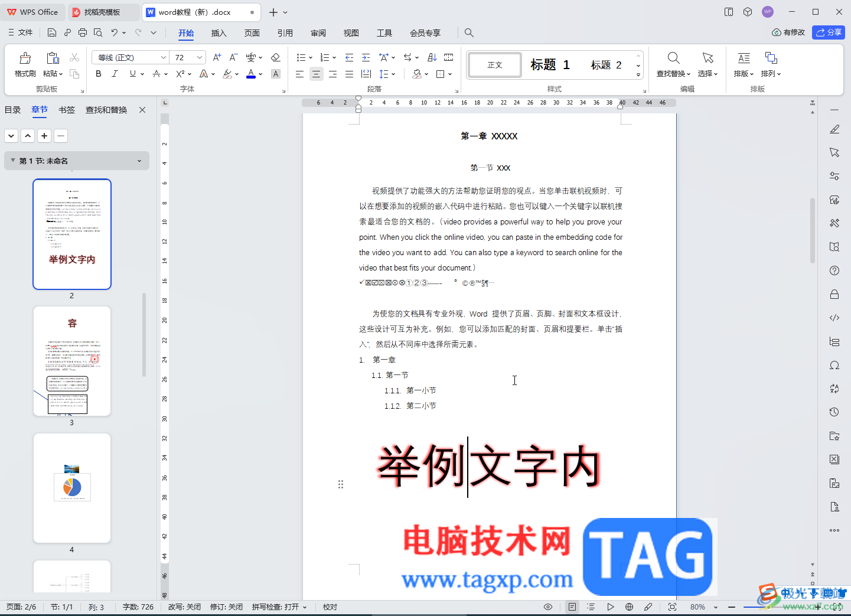The height and width of the screenshot is (616, 851).
Task: Collapse the 第1节 section expander
Action: (13, 161)
